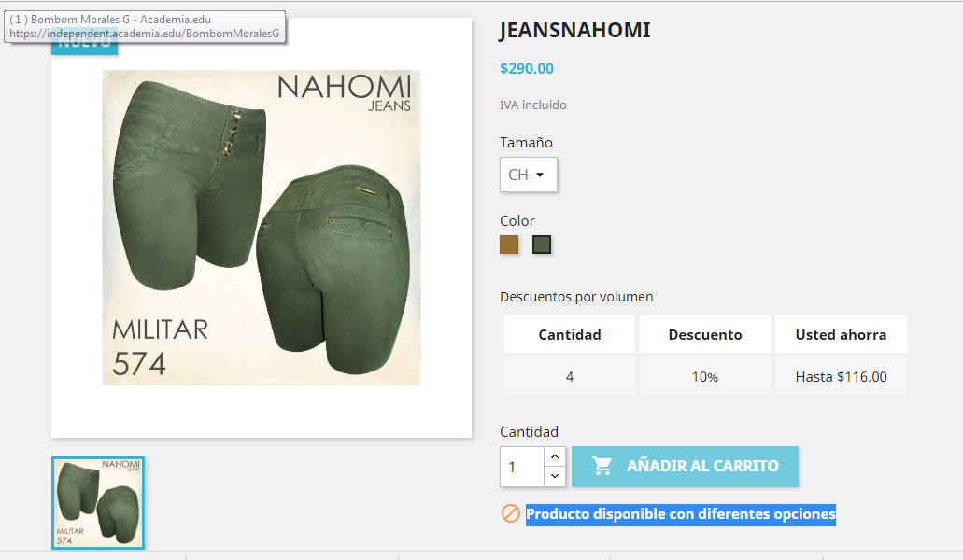Click the highlighted Producto disponible con diferentes opciones text
Viewport: 963px width, 560px height.
[681, 514]
